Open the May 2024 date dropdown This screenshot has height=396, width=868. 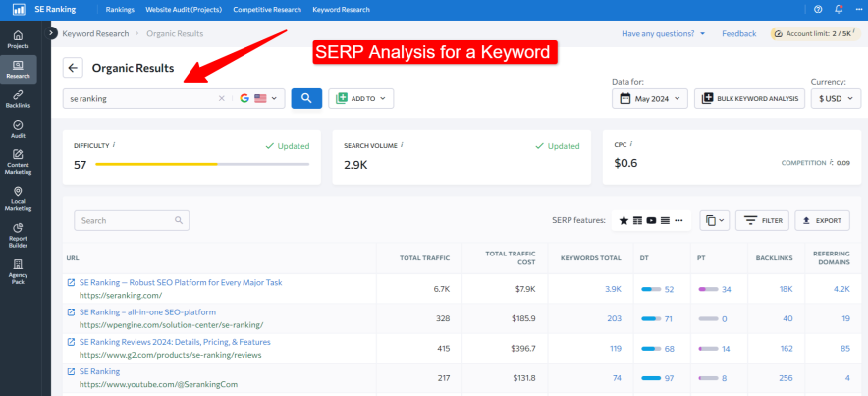coord(650,99)
